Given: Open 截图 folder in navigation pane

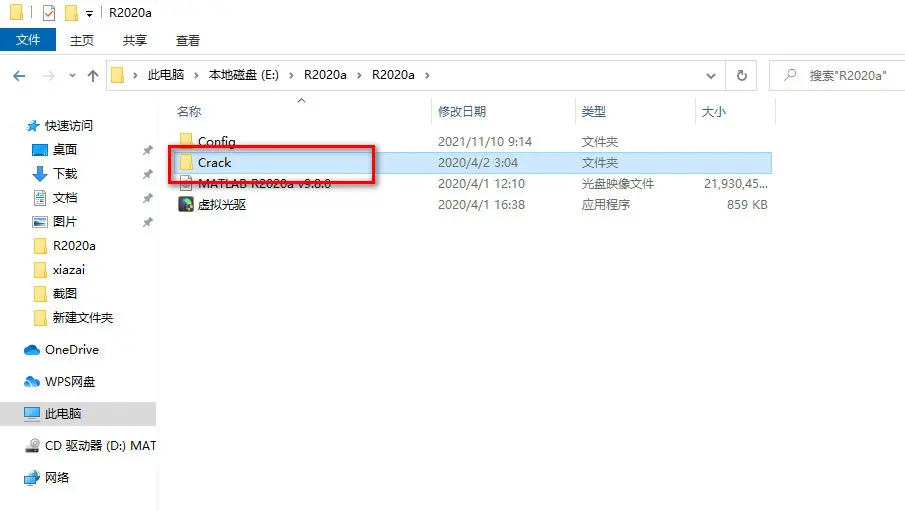Looking at the screenshot, I should click(x=65, y=293).
